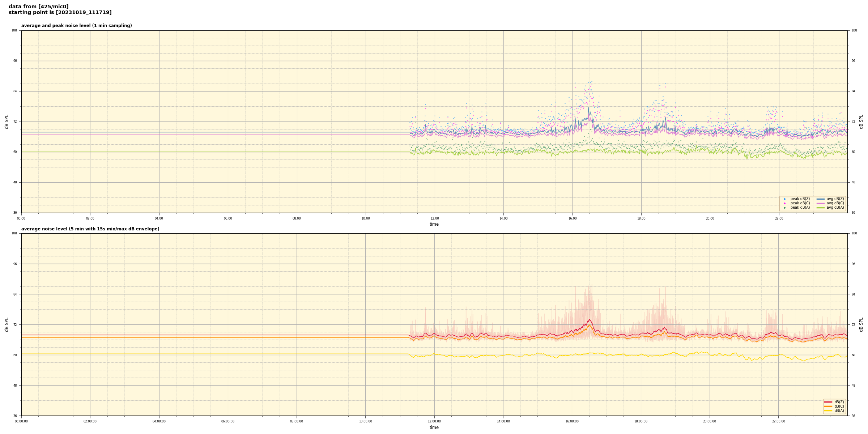Click the 'starting point is [20231019_111719]' text

tap(60, 13)
